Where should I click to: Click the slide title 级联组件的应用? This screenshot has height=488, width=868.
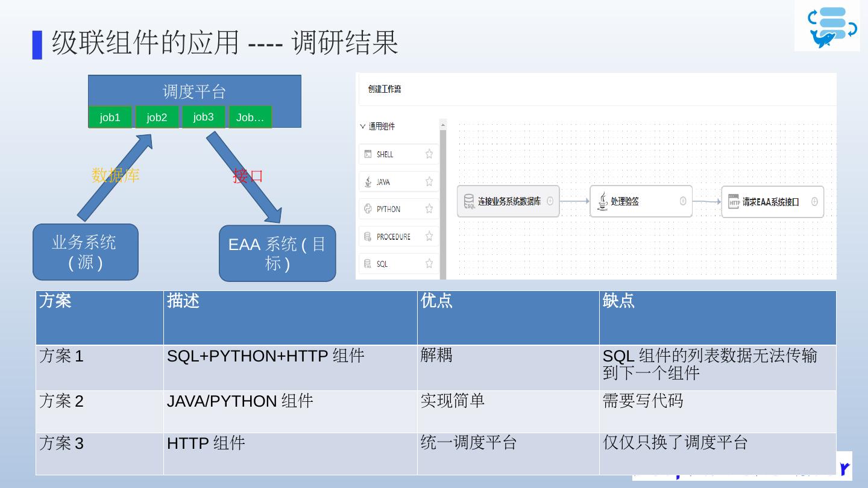click(x=146, y=43)
